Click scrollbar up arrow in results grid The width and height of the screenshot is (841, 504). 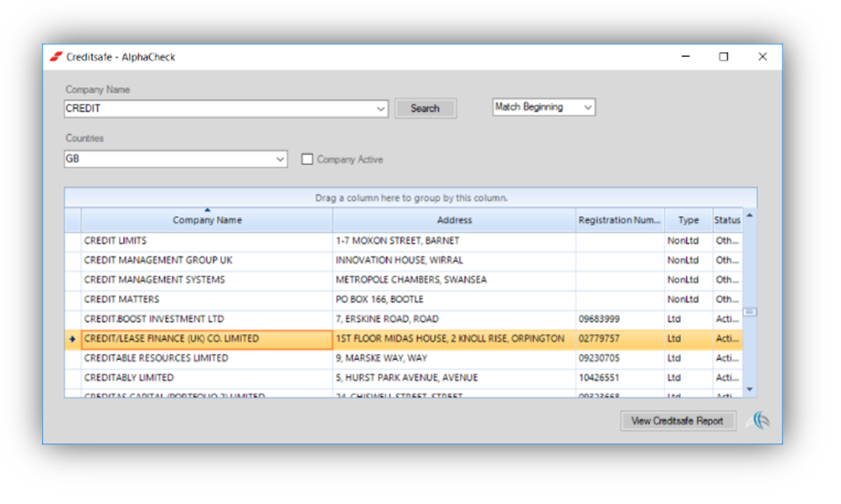point(750,215)
